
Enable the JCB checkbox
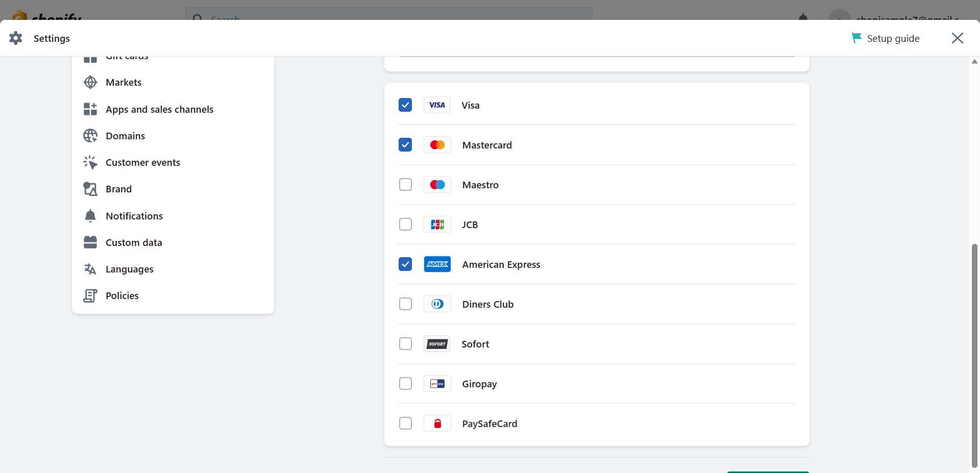[405, 225]
